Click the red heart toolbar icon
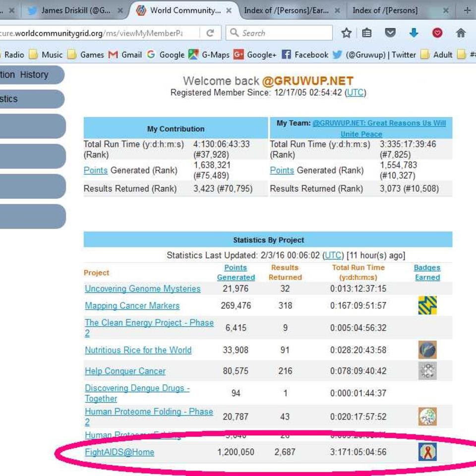This screenshot has height=476, width=476. pyautogui.click(x=437, y=33)
